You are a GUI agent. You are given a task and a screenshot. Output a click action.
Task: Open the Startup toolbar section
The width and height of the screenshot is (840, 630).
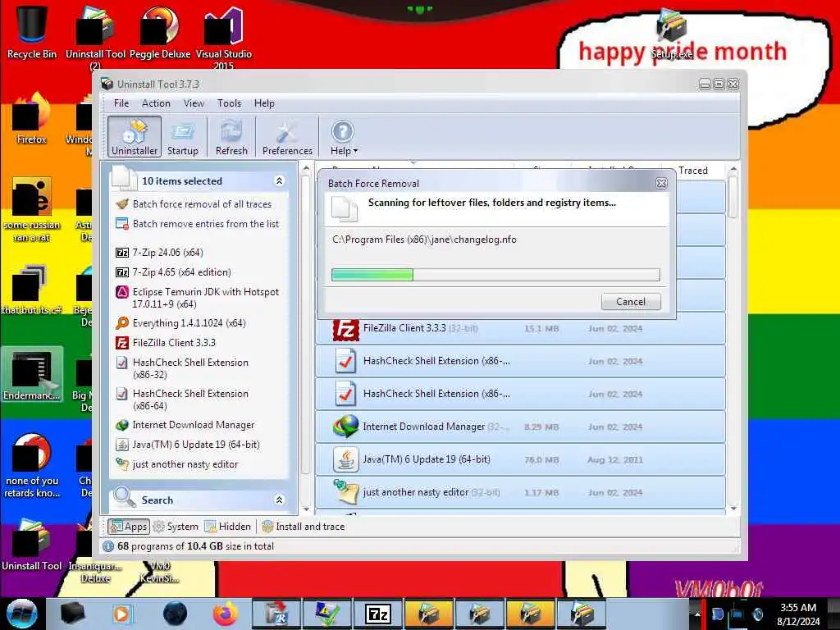pos(182,136)
